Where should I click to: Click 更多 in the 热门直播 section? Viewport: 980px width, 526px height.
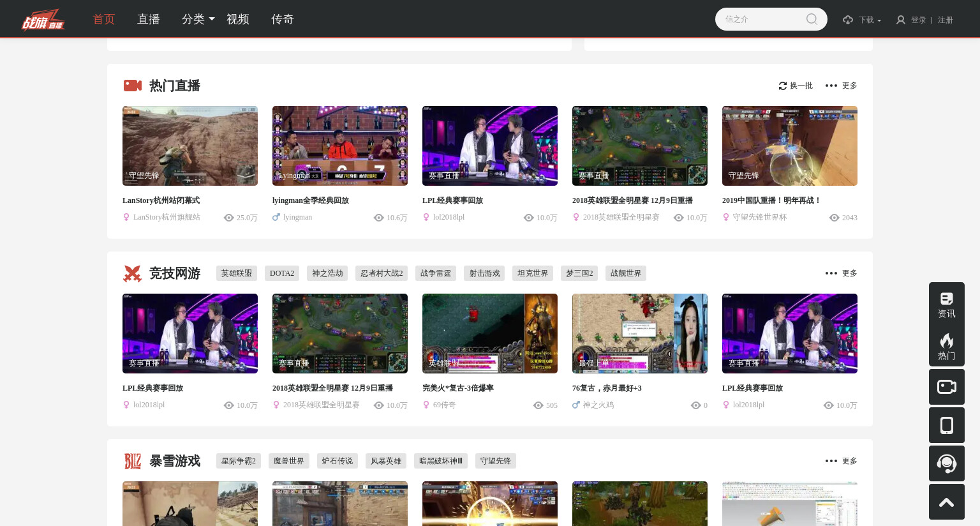849,86
